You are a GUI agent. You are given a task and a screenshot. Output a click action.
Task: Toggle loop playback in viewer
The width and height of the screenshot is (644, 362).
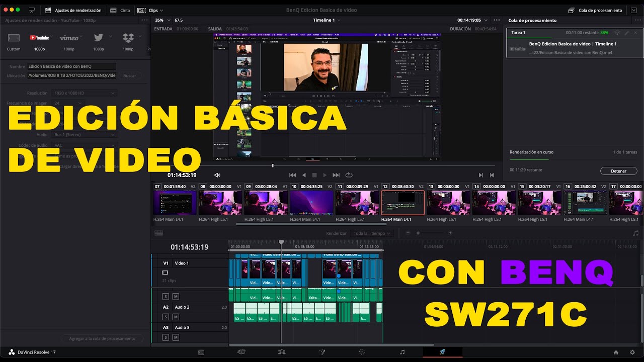(349, 175)
